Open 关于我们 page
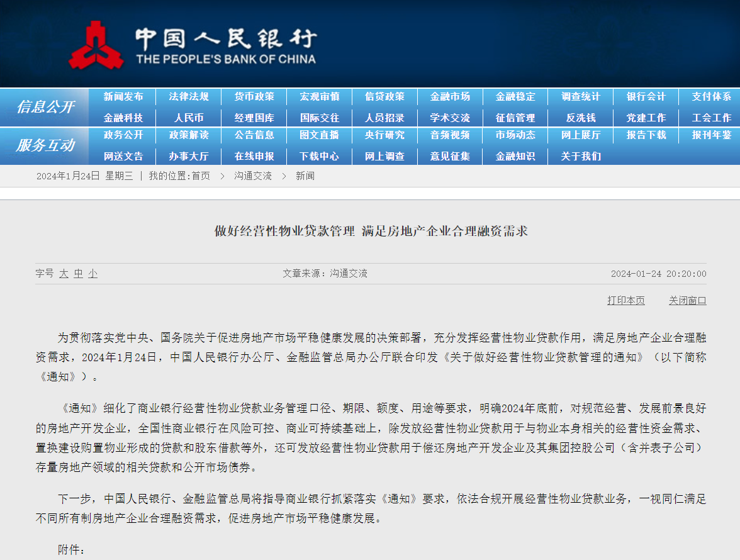The width and height of the screenshot is (740, 560). [x=581, y=156]
